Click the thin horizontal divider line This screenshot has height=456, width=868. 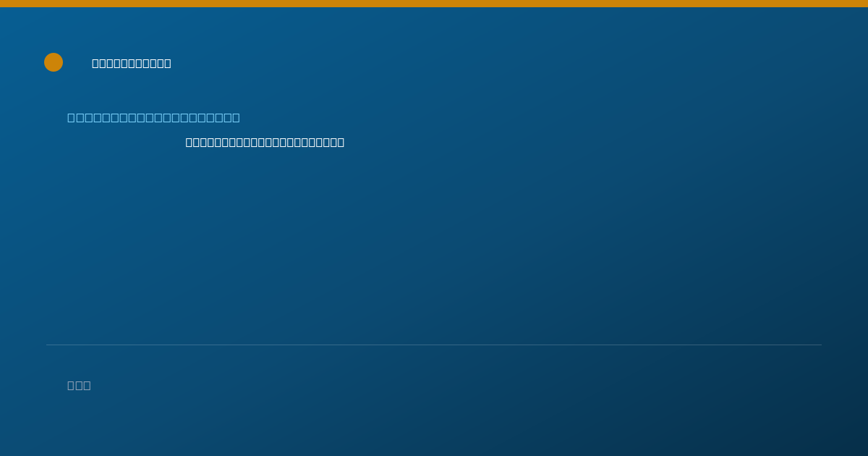pos(434,345)
